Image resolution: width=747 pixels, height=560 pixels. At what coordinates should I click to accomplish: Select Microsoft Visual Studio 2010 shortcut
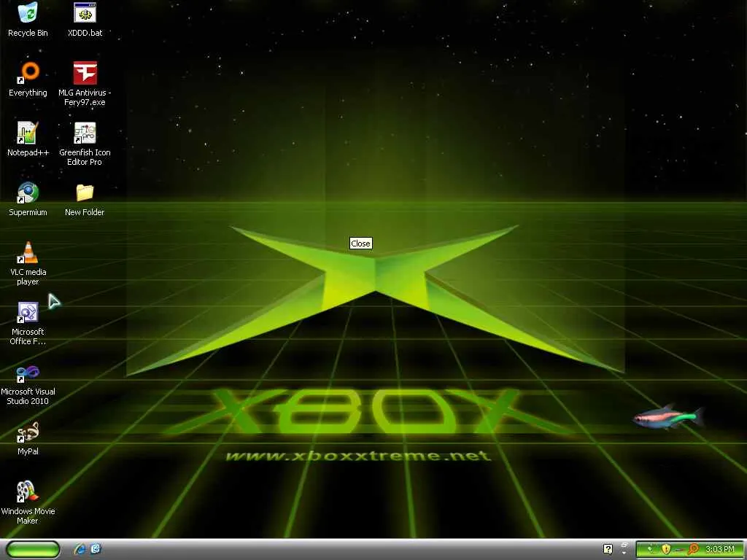(x=28, y=373)
